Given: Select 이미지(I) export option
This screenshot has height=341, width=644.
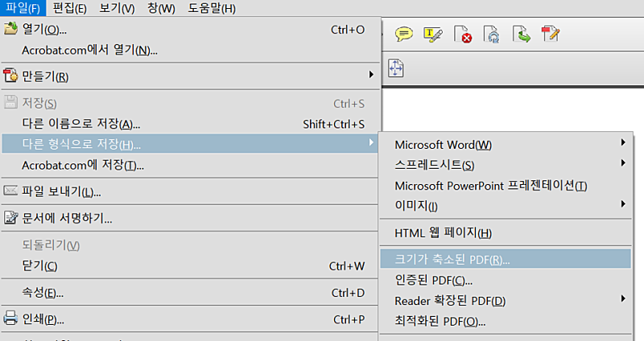Looking at the screenshot, I should click(x=506, y=205).
